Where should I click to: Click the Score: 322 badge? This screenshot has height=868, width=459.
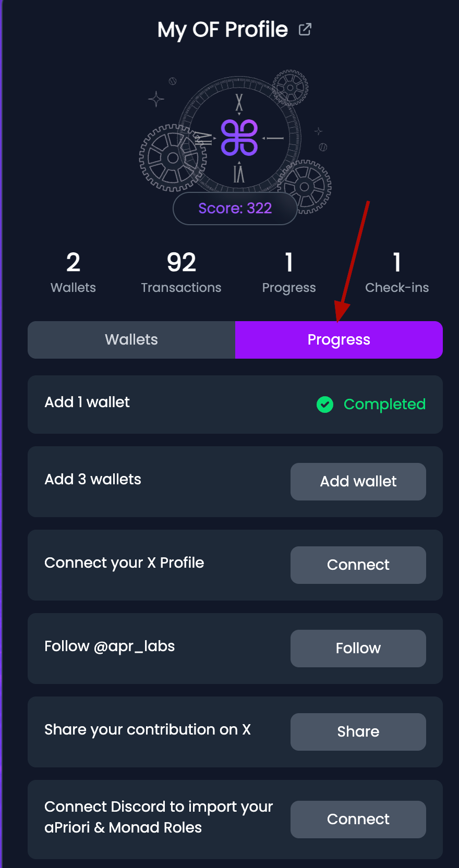pos(235,209)
